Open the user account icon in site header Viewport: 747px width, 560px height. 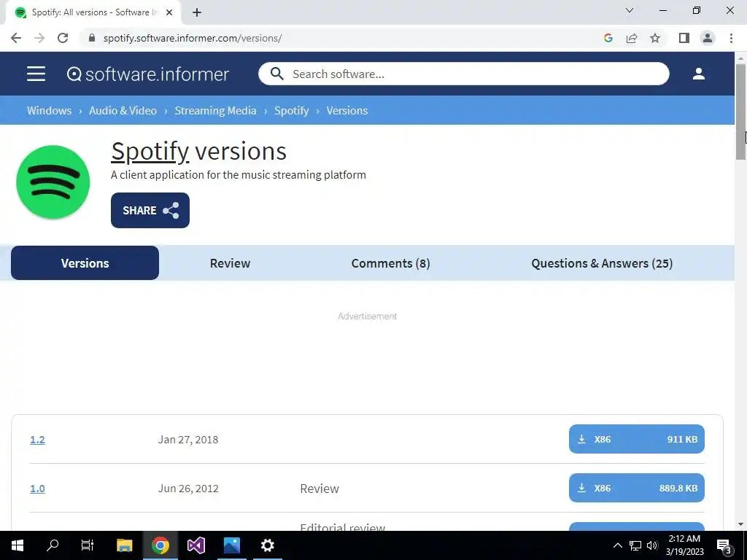pyautogui.click(x=698, y=74)
